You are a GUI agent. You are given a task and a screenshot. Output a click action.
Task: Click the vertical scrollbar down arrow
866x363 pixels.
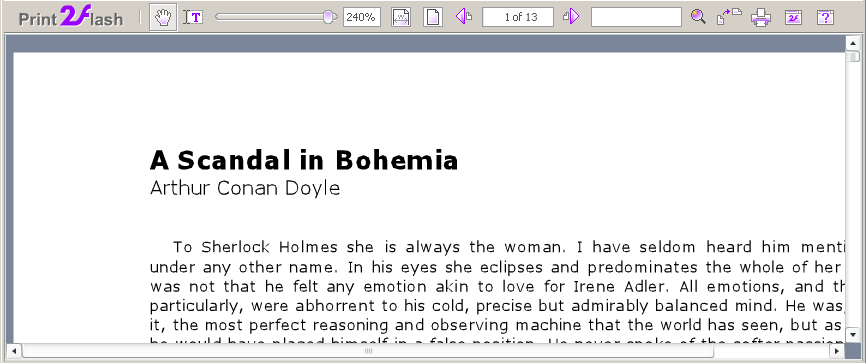pos(853,334)
